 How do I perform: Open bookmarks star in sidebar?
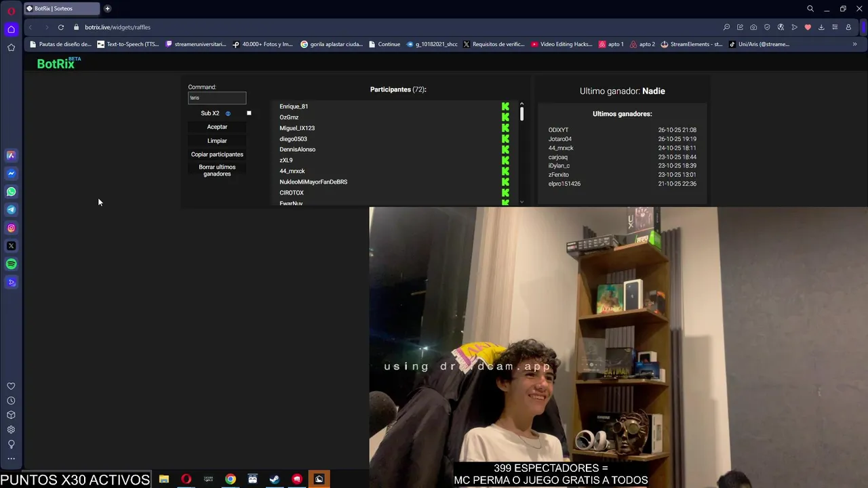[x=11, y=47]
